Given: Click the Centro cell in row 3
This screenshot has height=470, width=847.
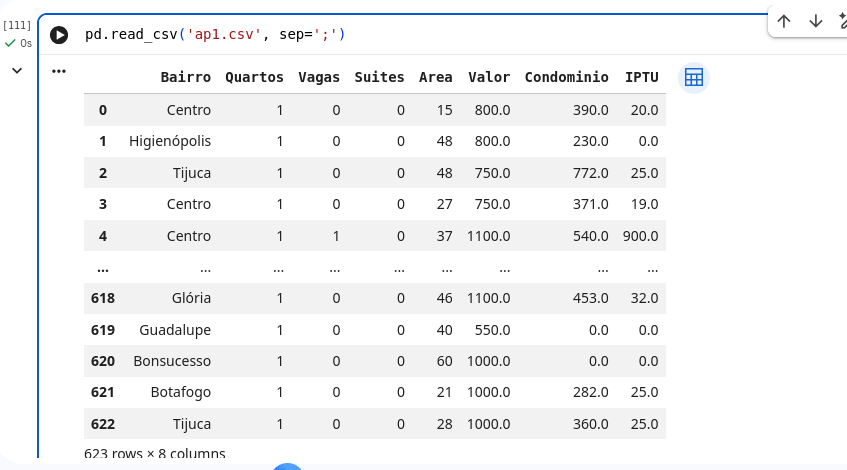Looking at the screenshot, I should tap(189, 204).
